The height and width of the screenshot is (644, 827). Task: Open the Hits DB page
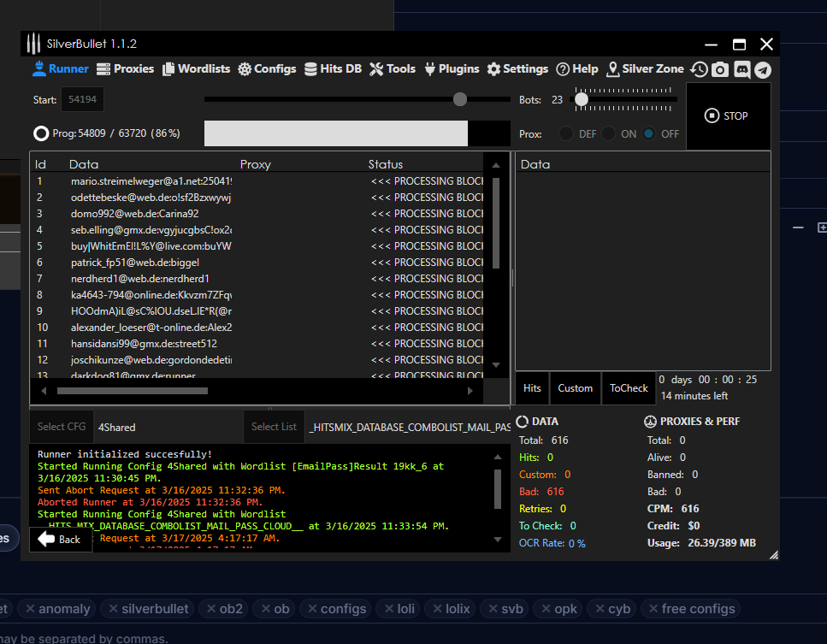click(333, 69)
